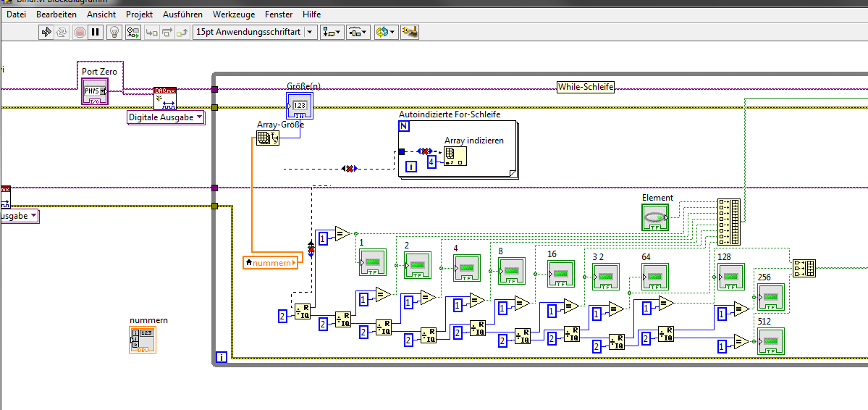Image resolution: width=868 pixels, height=410 pixels.
Task: Click the Digitale Ausgabe polymorphic selector
Action: pos(166,117)
